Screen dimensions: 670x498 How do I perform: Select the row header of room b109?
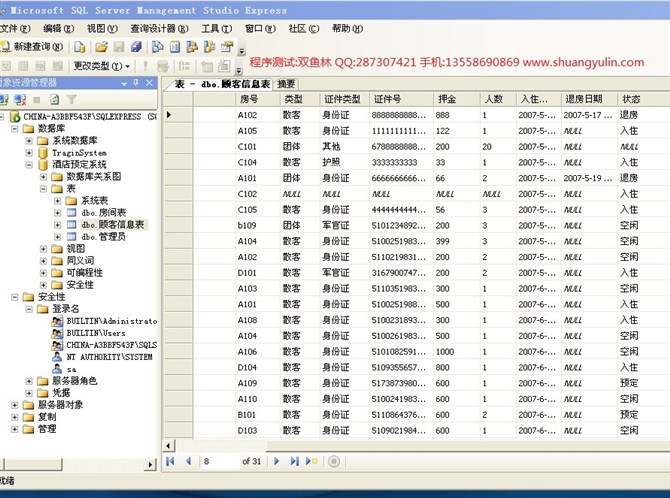[x=178, y=225]
